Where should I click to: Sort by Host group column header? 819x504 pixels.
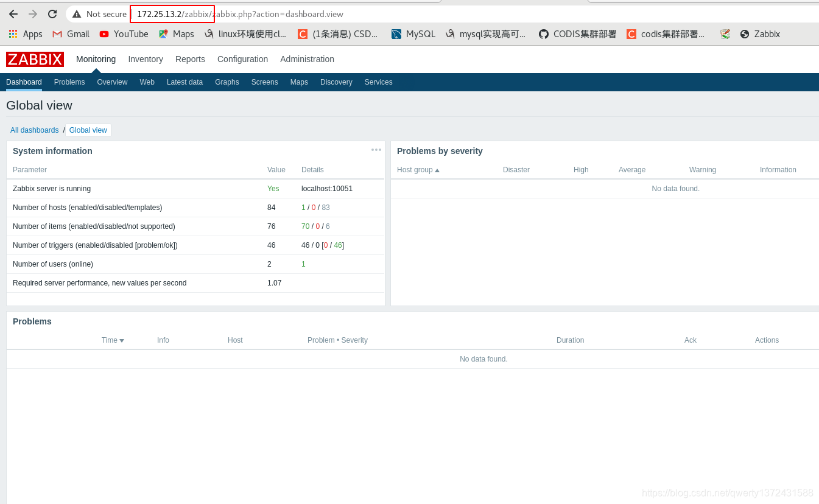pos(418,170)
